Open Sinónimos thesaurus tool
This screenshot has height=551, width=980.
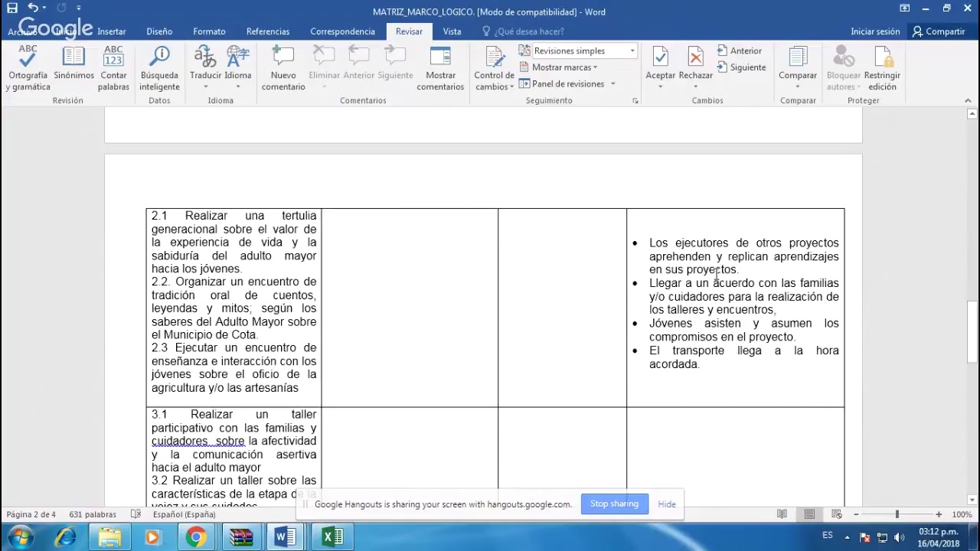click(73, 63)
